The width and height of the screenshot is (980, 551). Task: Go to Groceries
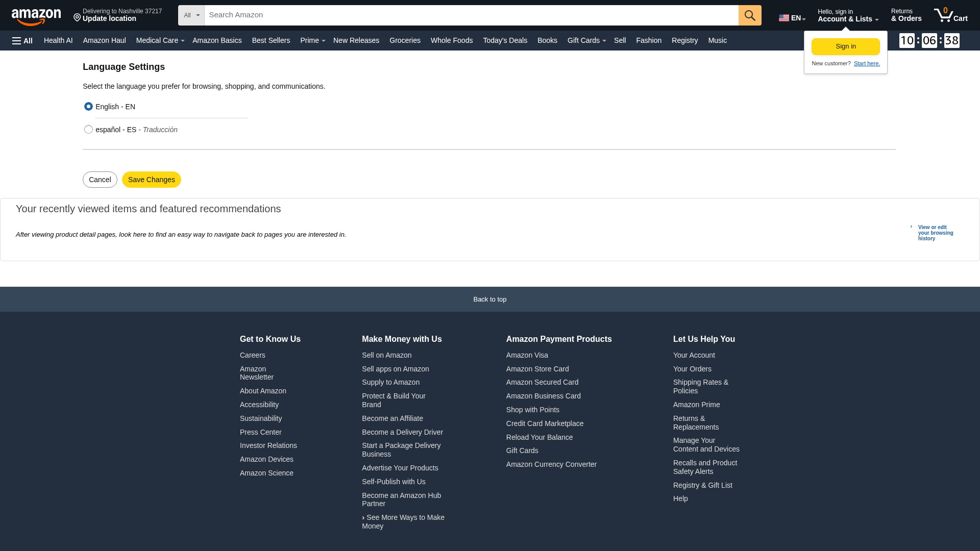[405, 40]
